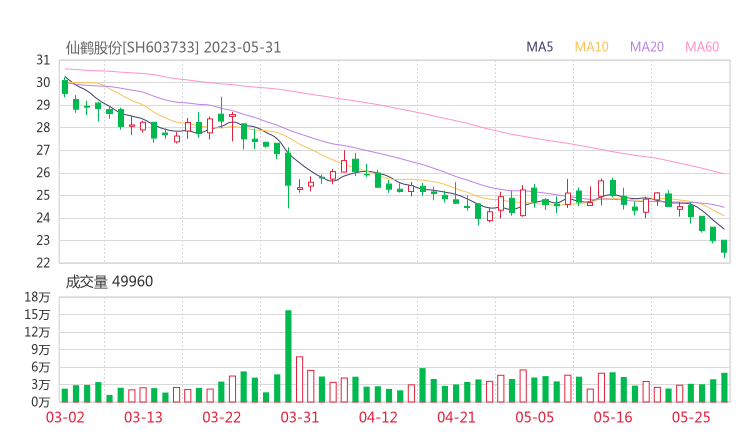The image size is (740, 440).
Task: Click the 成交量 49960 volume label
Action: coord(109,282)
